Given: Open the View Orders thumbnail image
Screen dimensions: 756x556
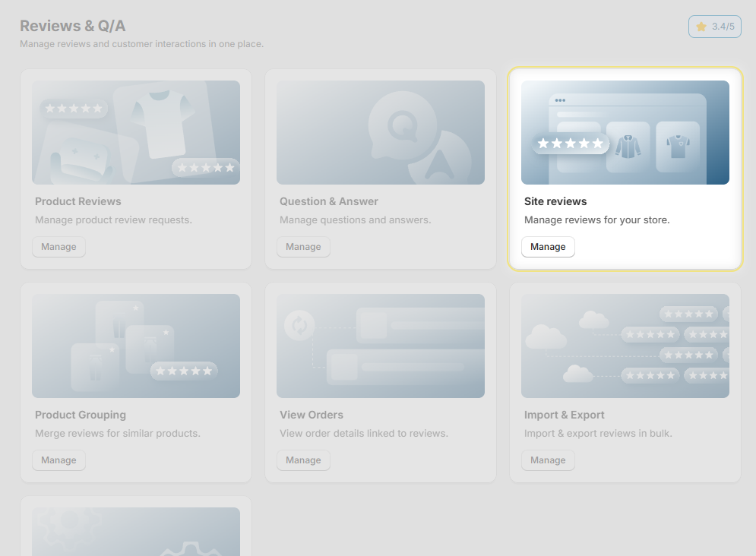Looking at the screenshot, I should pos(381,346).
